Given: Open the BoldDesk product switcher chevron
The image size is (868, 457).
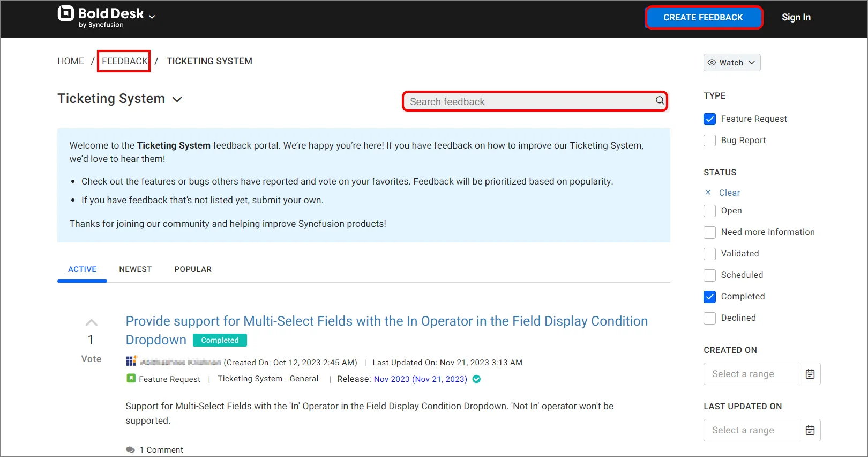Looking at the screenshot, I should [x=152, y=17].
